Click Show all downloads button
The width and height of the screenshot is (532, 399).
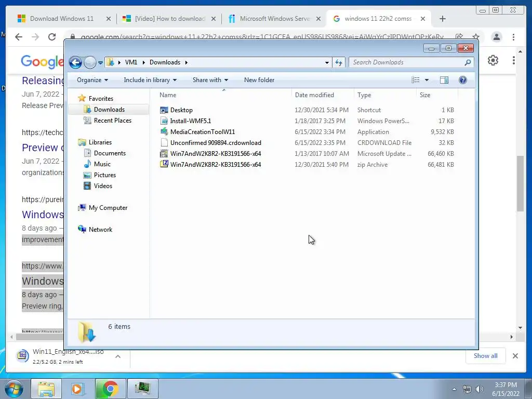[x=486, y=356]
